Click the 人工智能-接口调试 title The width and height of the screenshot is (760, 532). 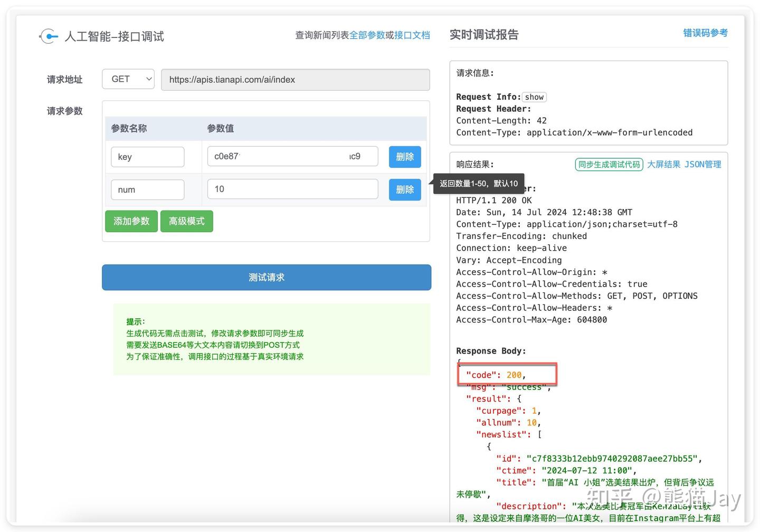tap(115, 36)
